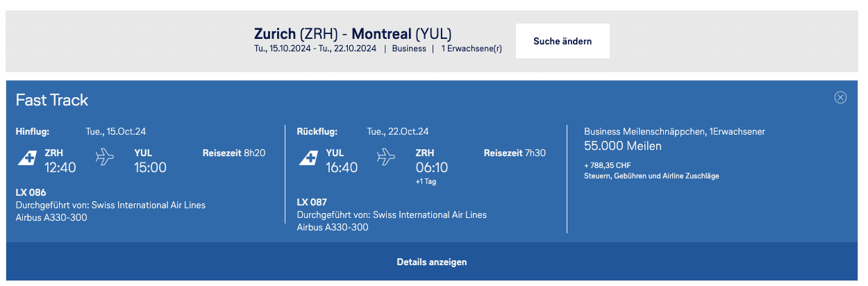The height and width of the screenshot is (286, 868).
Task: Click the airplane icon between YUL and ZRH
Action: pos(385,157)
